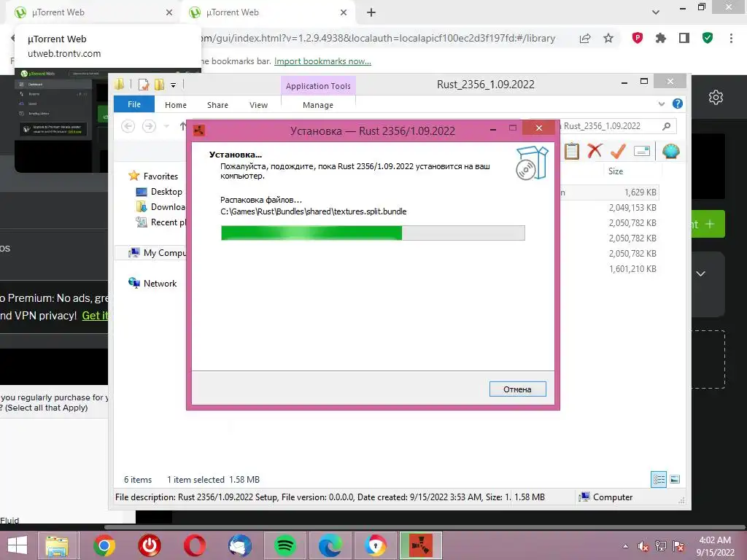The image size is (747, 560).
Task: Open File Explorer from the taskbar
Action: click(57, 545)
